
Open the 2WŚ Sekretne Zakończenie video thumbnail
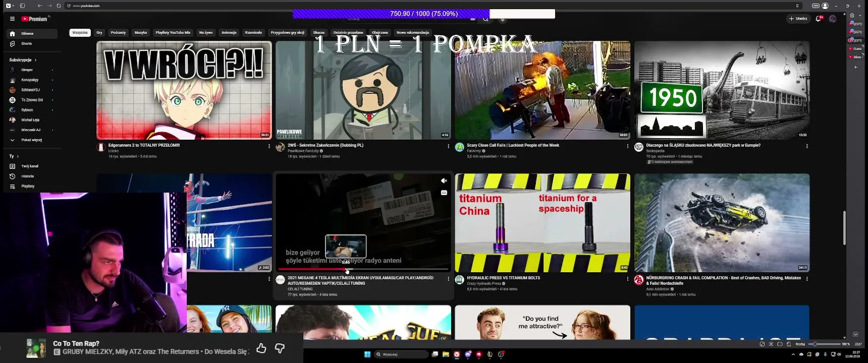pos(363,90)
